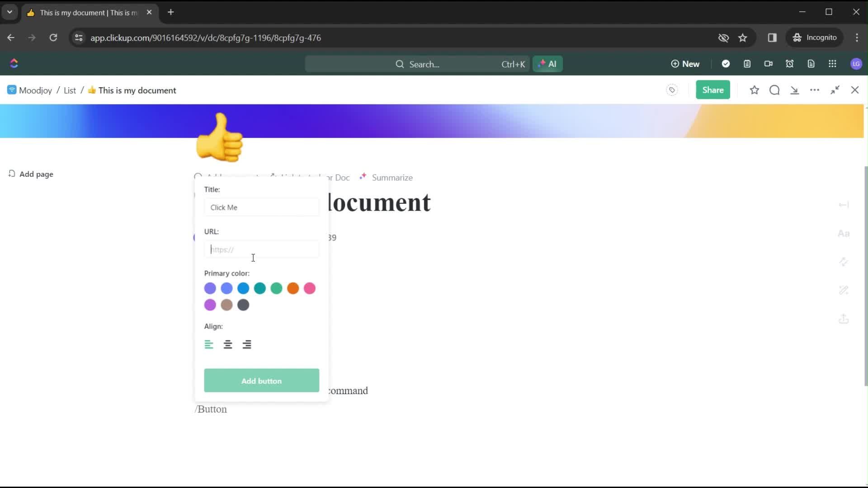Image resolution: width=868 pixels, height=488 pixels.
Task: Click the URL input field
Action: 261,249
